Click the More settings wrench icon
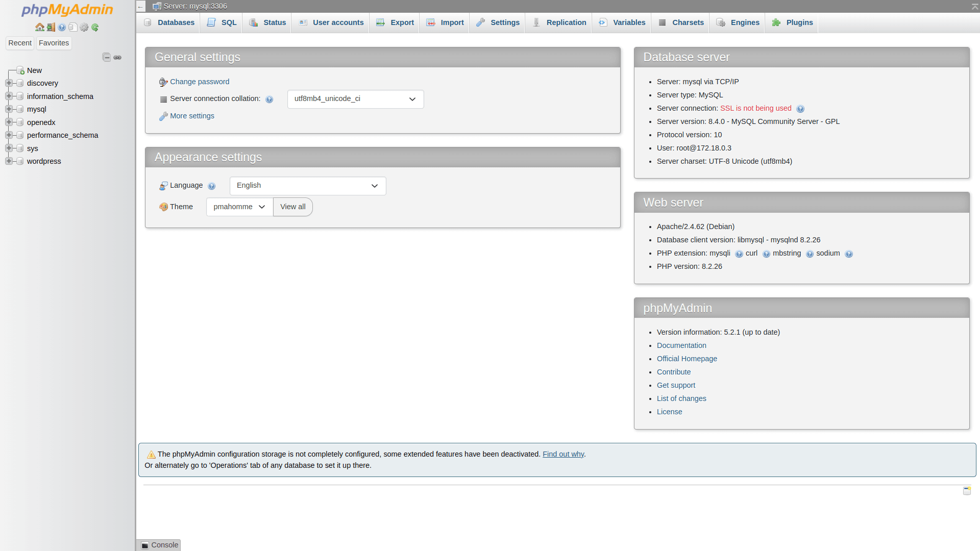 163,116
